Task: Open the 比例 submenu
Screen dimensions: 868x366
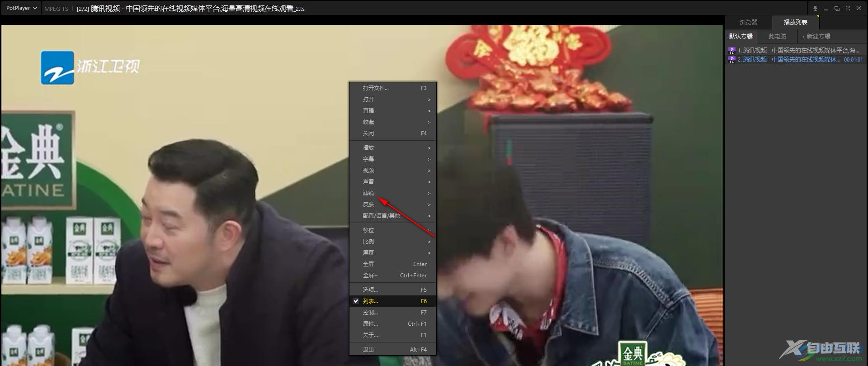Action: [x=392, y=241]
